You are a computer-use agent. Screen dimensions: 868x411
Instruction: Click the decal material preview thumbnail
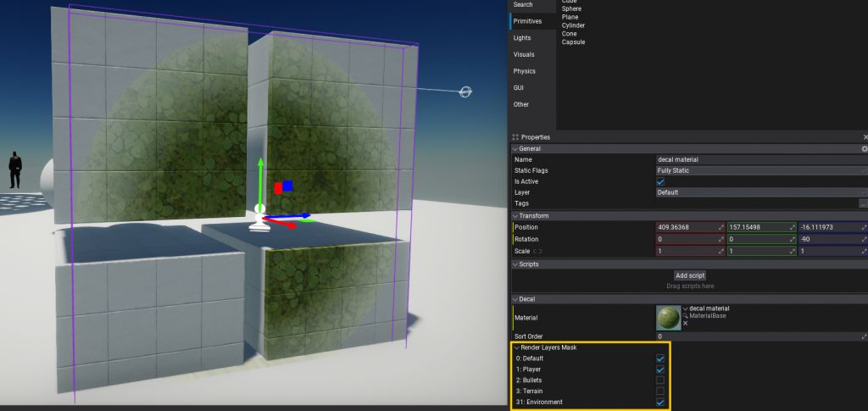pos(669,318)
